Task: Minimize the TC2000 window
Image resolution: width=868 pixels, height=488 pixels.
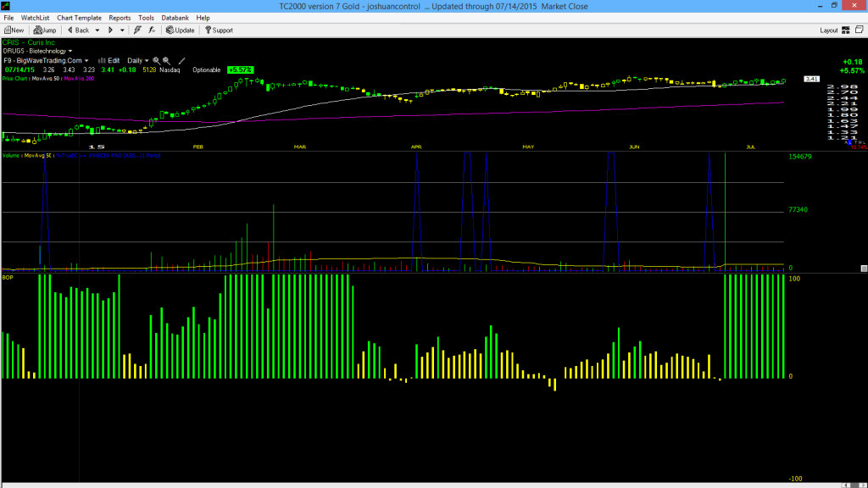Action: pyautogui.click(x=820, y=6)
